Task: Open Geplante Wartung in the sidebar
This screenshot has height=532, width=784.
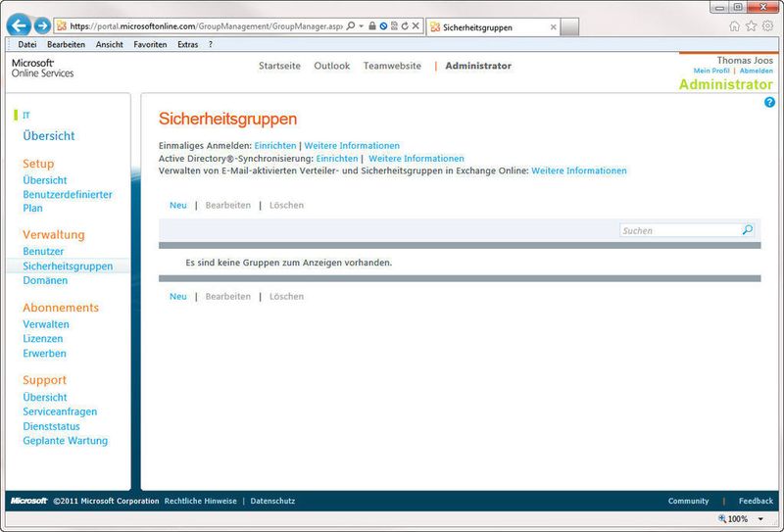Action: (x=65, y=441)
